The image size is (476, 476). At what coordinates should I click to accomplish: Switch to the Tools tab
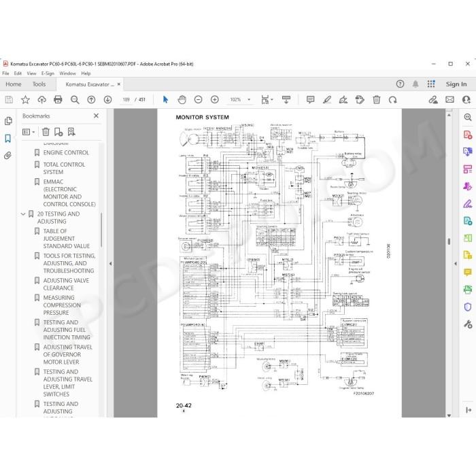tap(39, 84)
